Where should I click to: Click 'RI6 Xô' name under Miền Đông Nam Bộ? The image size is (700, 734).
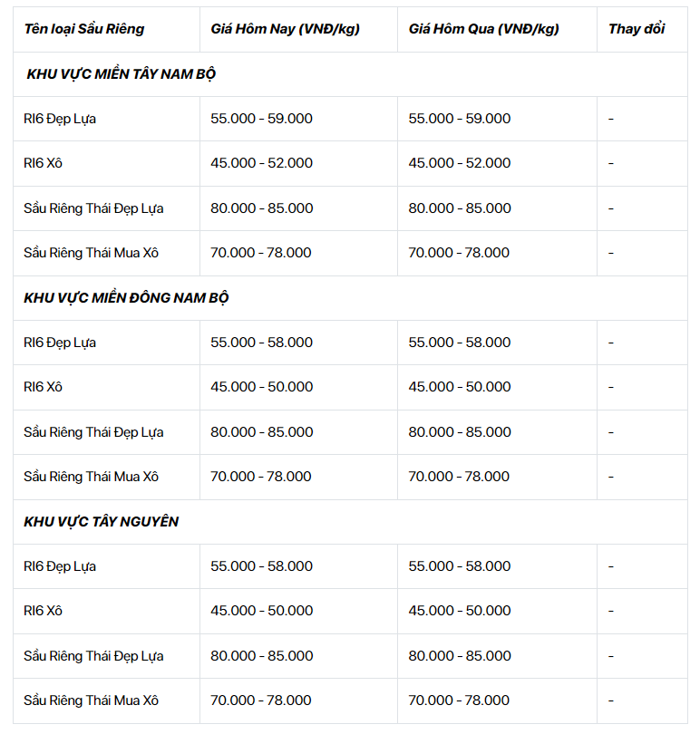pos(43,387)
